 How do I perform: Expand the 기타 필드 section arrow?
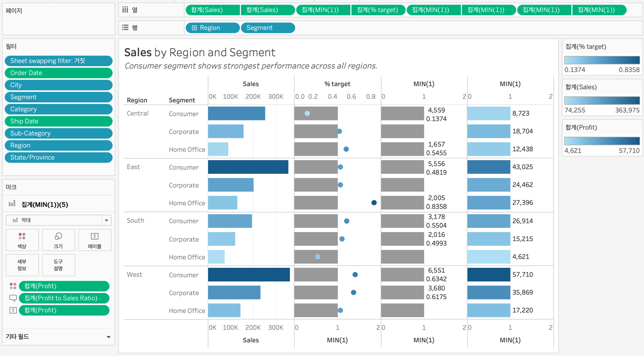(108, 337)
